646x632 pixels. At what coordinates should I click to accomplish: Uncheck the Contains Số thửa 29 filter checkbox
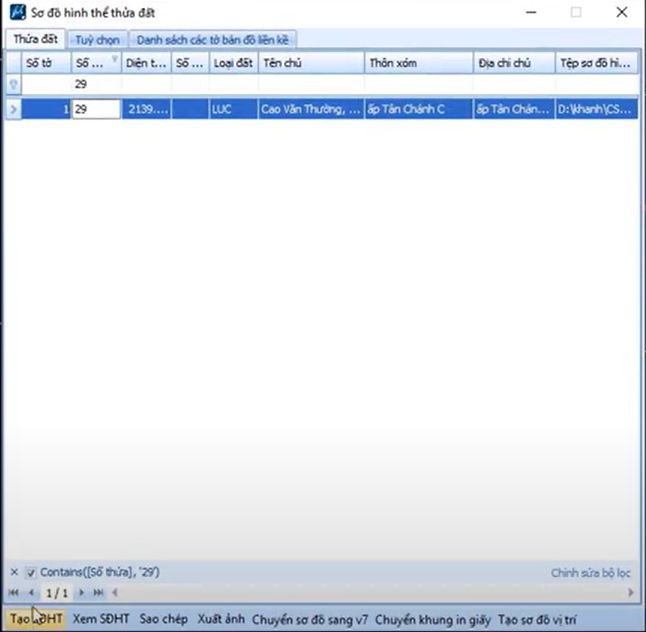click(30, 573)
